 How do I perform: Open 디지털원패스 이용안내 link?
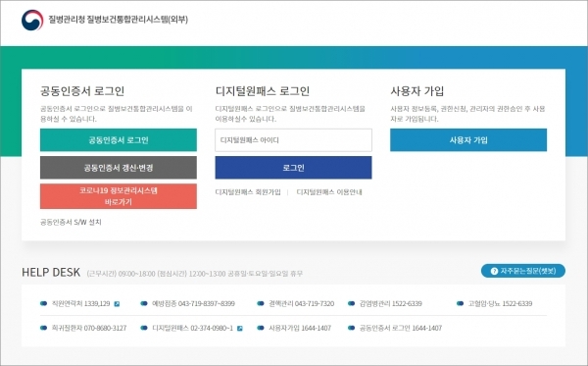click(329, 192)
